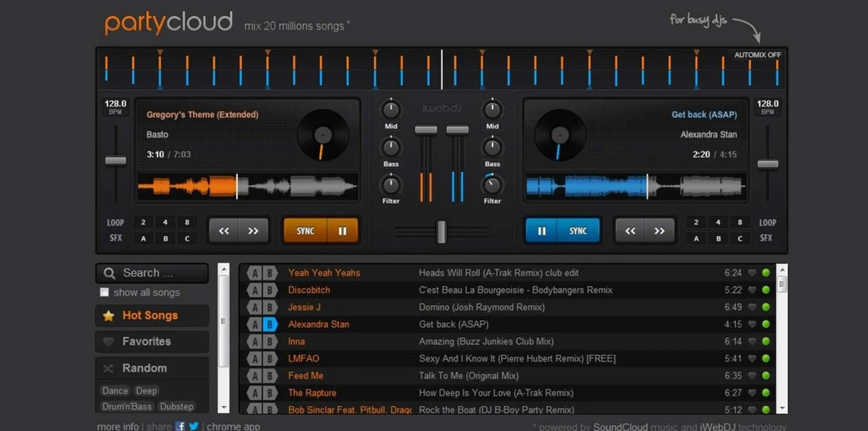Load Jessie J track to deck A
The image size is (868, 431).
click(x=255, y=307)
